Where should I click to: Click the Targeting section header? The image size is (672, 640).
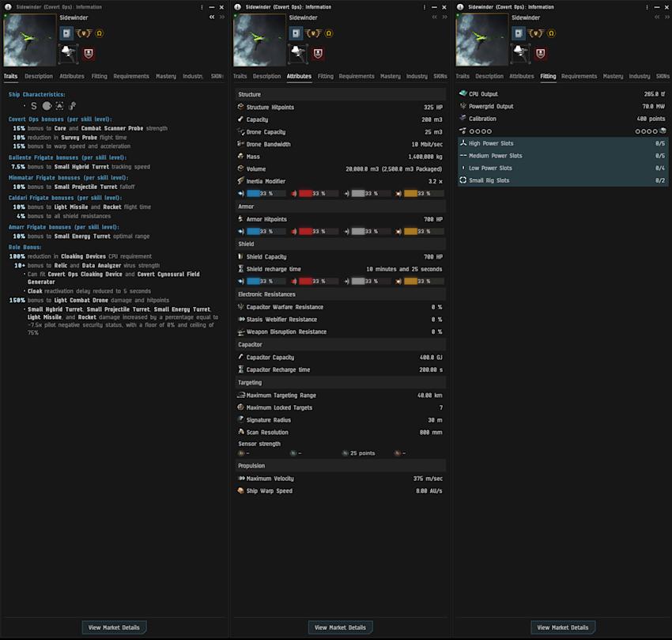[x=340, y=382]
